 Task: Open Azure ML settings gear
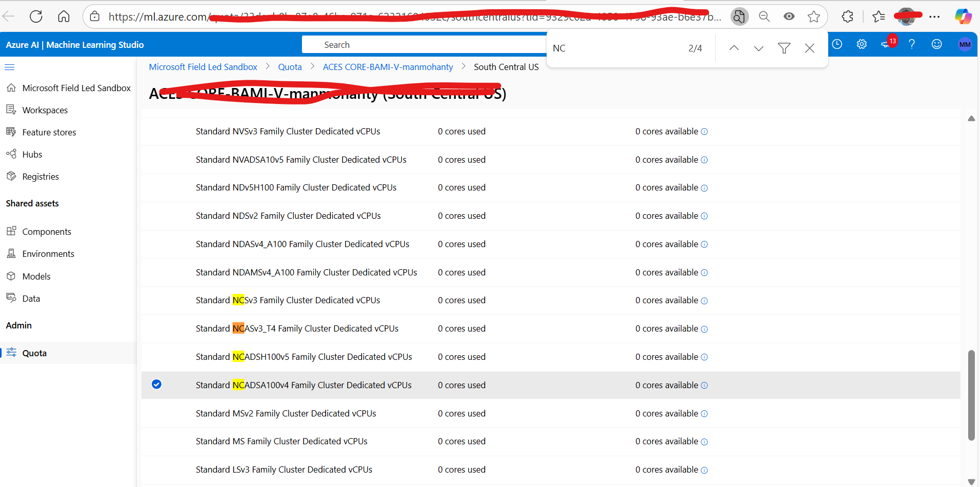[x=862, y=44]
